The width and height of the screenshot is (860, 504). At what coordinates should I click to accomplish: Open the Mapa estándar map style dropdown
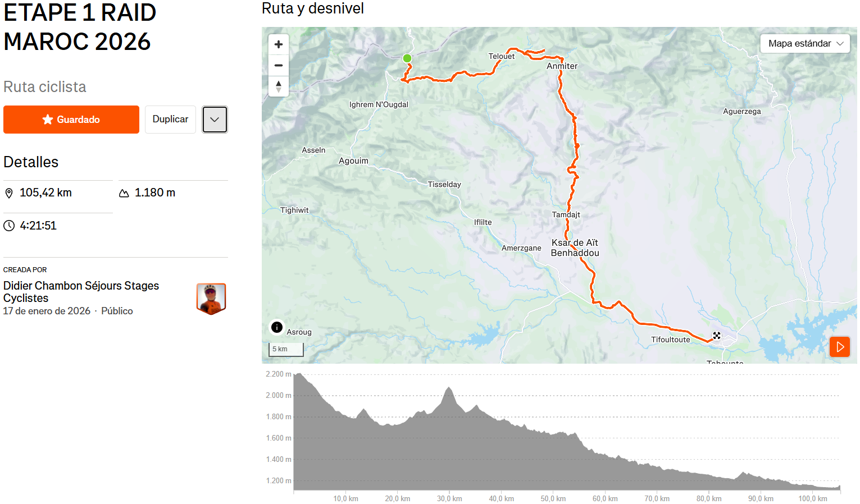805,44
